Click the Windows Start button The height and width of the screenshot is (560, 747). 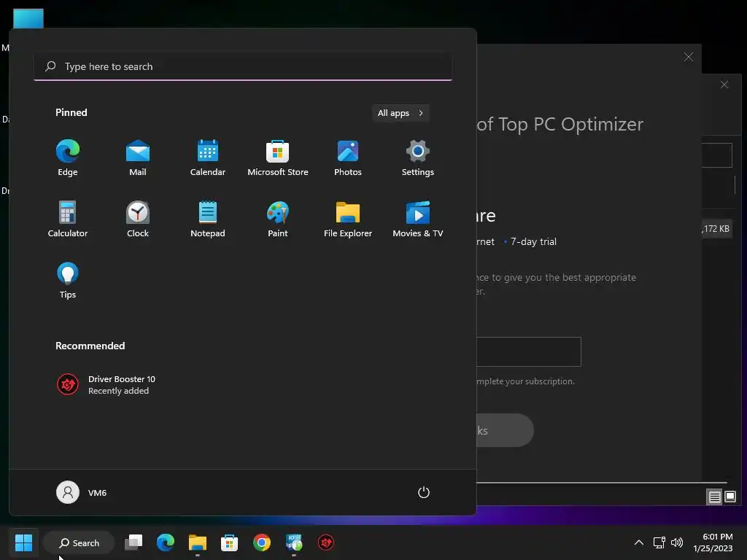tap(23, 542)
